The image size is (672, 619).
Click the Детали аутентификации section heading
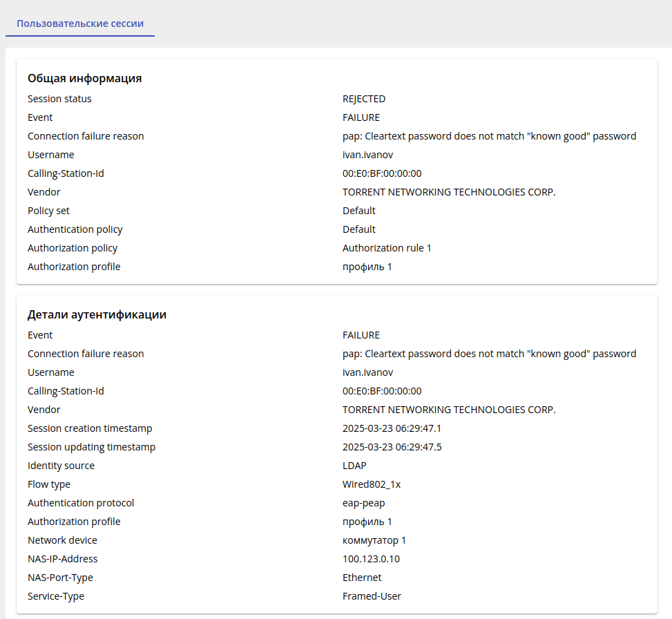[x=97, y=314]
